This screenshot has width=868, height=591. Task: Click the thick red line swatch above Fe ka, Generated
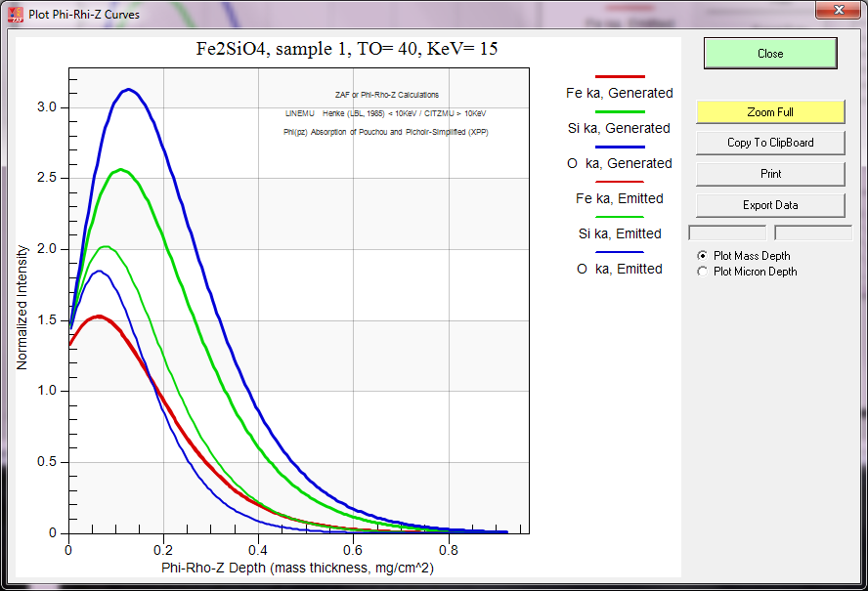[619, 76]
